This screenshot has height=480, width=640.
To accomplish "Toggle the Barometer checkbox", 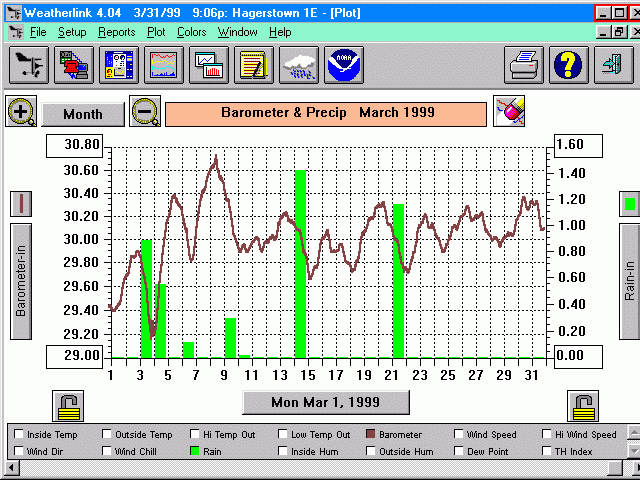I will pos(371,434).
